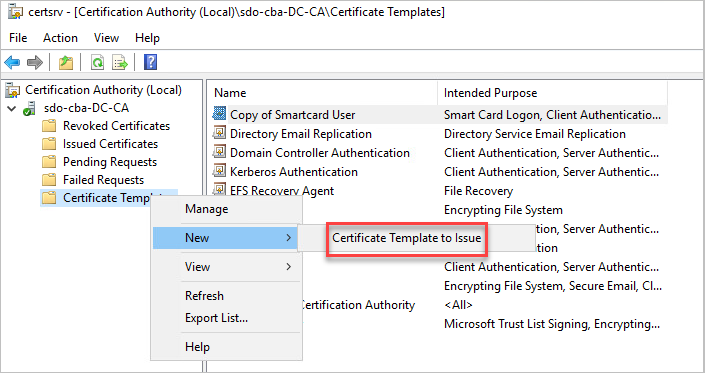Select the Issued Certificates tree item
The image size is (705, 373).
pyautogui.click(x=111, y=144)
